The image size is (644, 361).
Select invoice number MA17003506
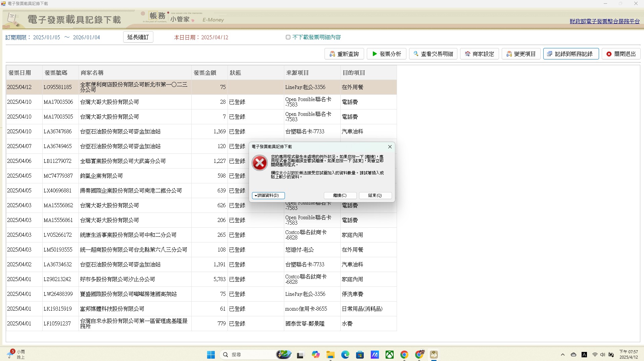coord(58,102)
